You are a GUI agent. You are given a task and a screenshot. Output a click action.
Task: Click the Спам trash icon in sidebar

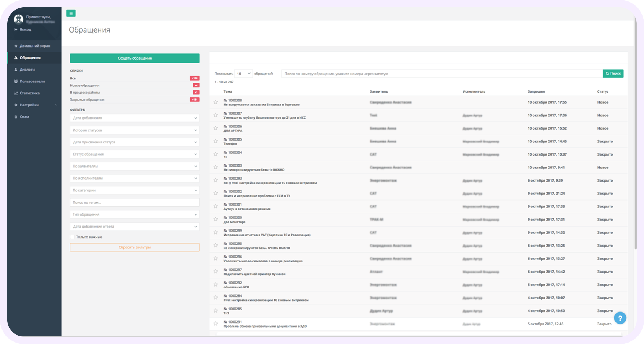[16, 117]
